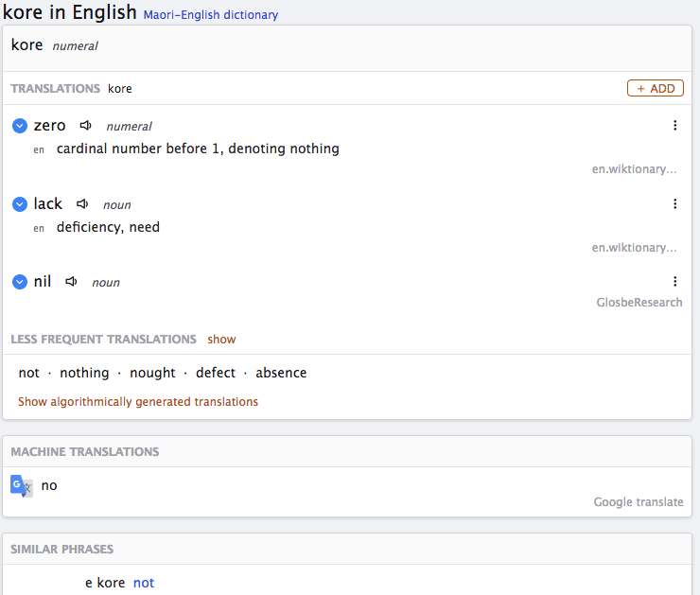Select the 'nought' less frequent translation
700x595 pixels.
pyautogui.click(x=152, y=373)
